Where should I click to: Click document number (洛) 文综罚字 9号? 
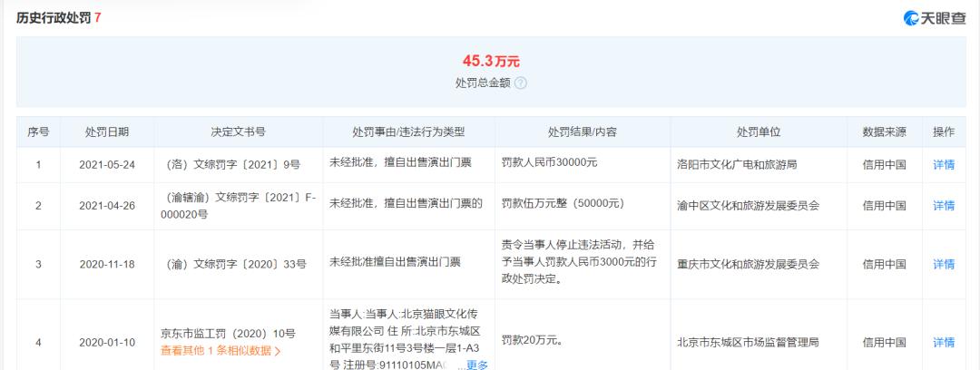[233, 165]
